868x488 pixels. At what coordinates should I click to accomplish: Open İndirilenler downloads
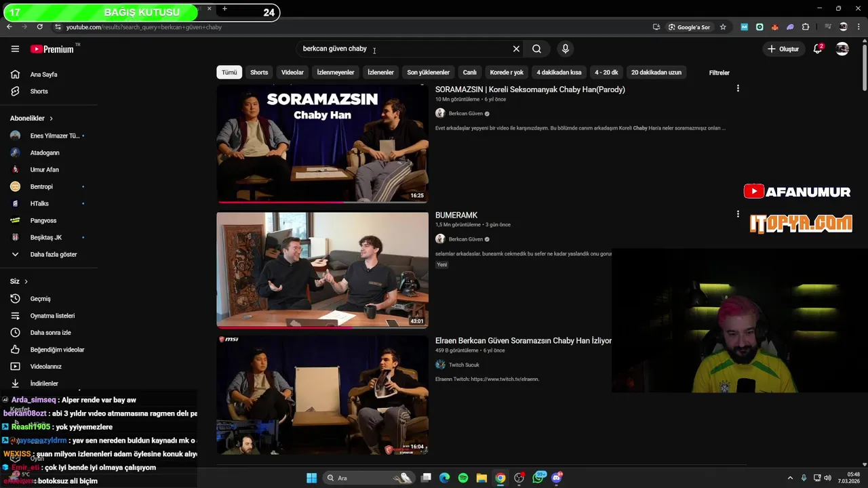click(x=44, y=384)
